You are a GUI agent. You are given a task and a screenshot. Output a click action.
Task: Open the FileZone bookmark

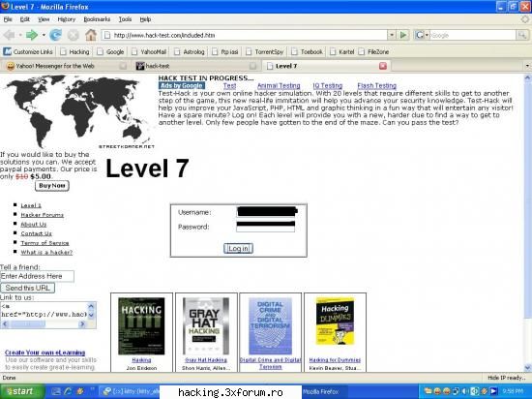point(373,52)
